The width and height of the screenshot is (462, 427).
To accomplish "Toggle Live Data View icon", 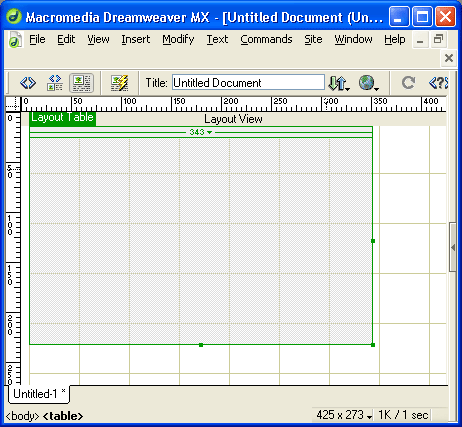I will tap(119, 82).
